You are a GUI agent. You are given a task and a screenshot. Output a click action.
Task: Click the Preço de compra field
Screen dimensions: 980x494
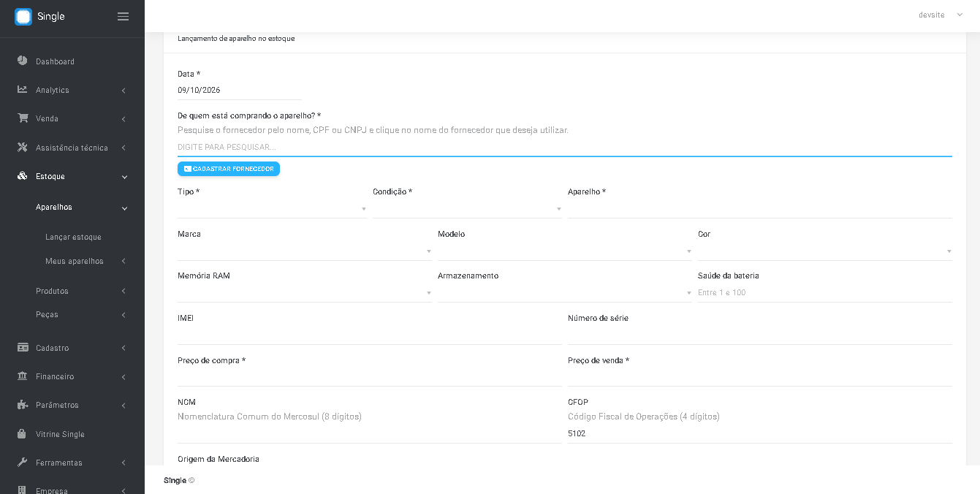[x=370, y=377]
